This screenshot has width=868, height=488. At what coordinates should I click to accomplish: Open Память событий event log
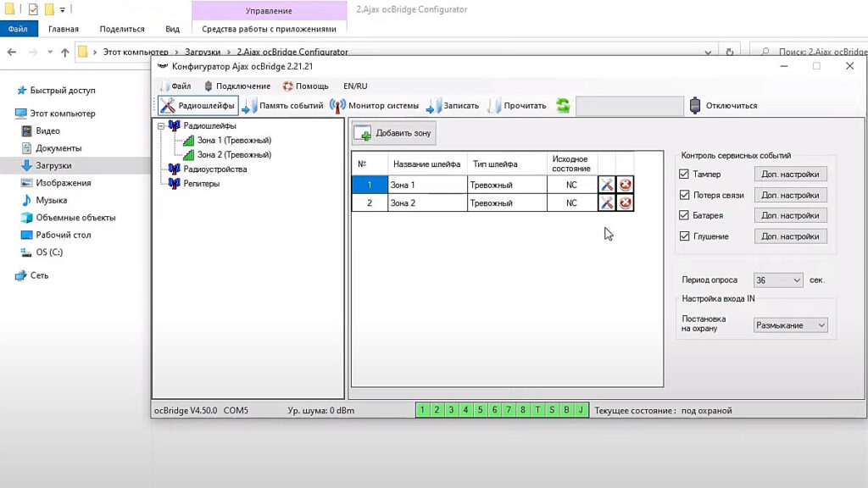coord(283,105)
